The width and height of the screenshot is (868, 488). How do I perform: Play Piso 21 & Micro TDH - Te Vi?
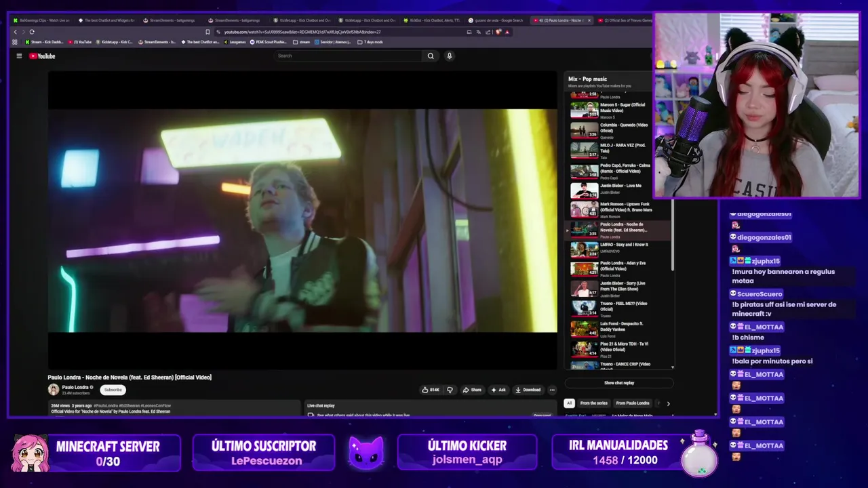619,349
